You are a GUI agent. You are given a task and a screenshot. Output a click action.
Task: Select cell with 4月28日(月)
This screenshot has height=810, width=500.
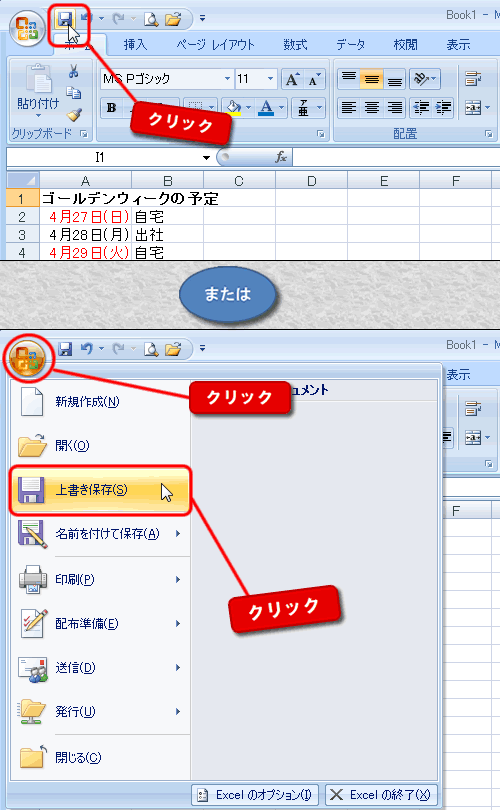86,235
